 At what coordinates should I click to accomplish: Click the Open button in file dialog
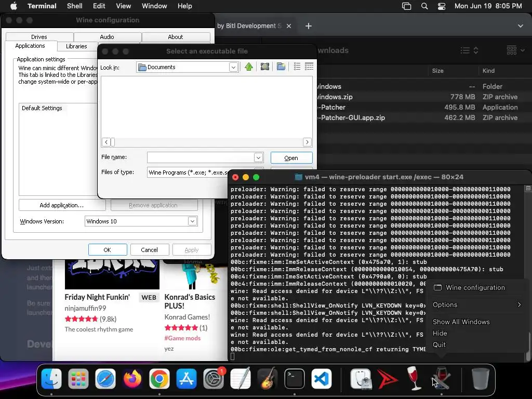[291, 158]
